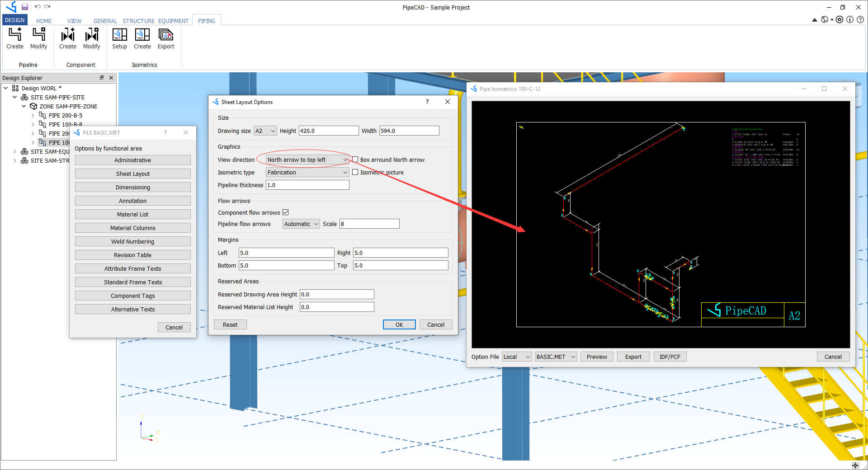Click the drawing Height input field
The image size is (868, 470).
(329, 131)
